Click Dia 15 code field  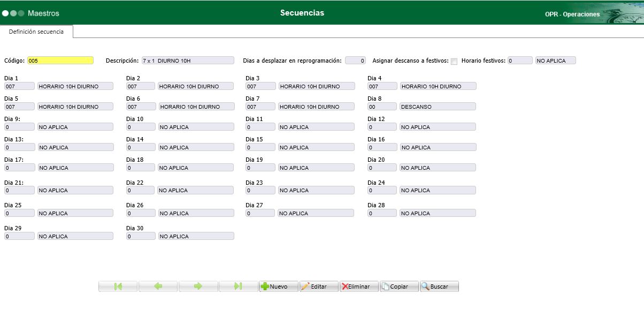260,147
